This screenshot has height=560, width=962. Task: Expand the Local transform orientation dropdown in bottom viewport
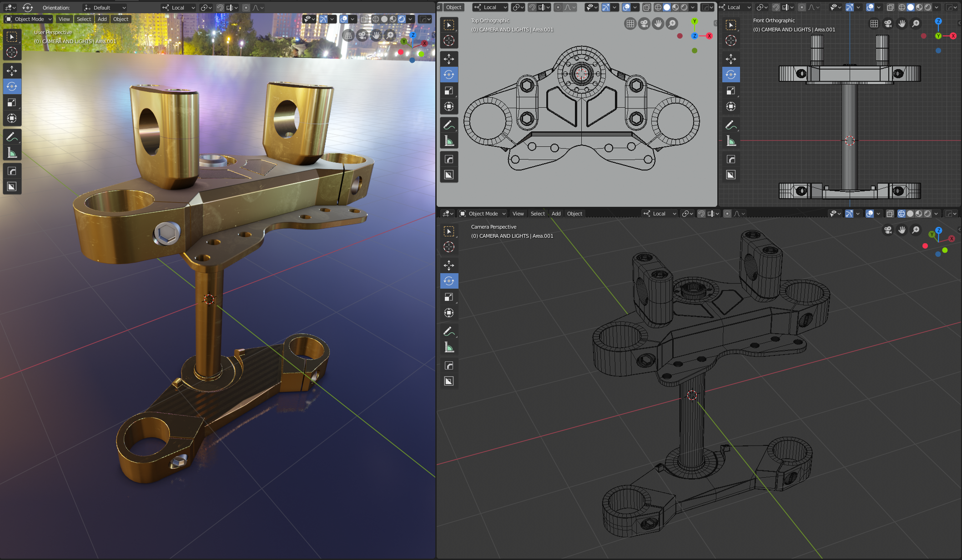pos(660,214)
